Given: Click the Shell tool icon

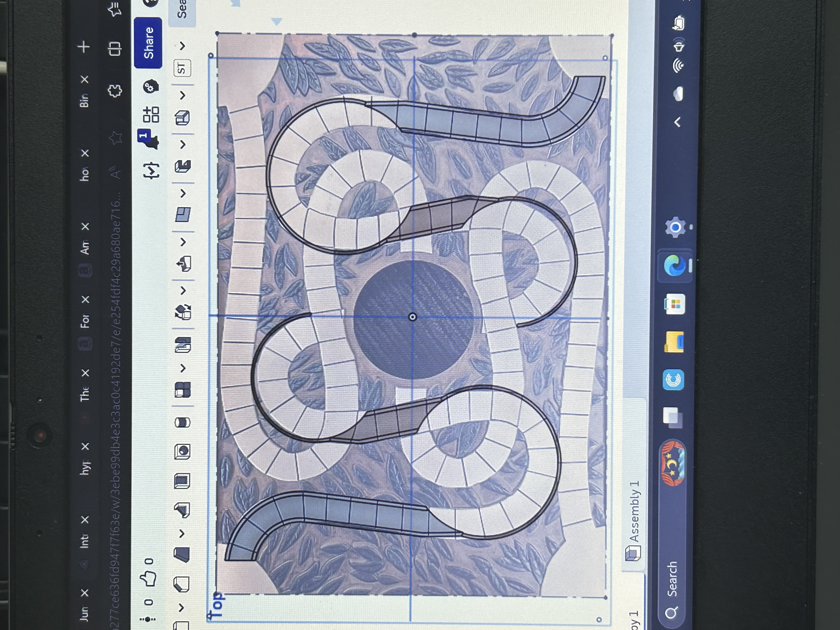Looking at the screenshot, I should pyautogui.click(x=182, y=481).
